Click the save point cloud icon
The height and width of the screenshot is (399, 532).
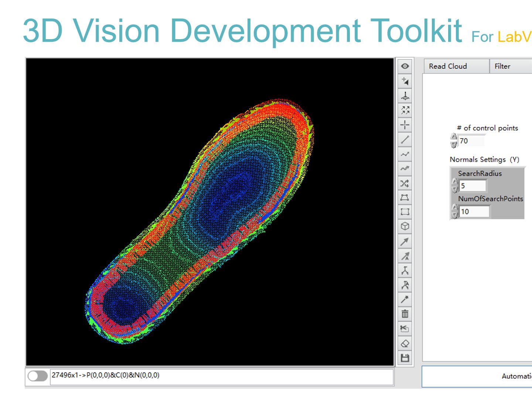tap(405, 357)
